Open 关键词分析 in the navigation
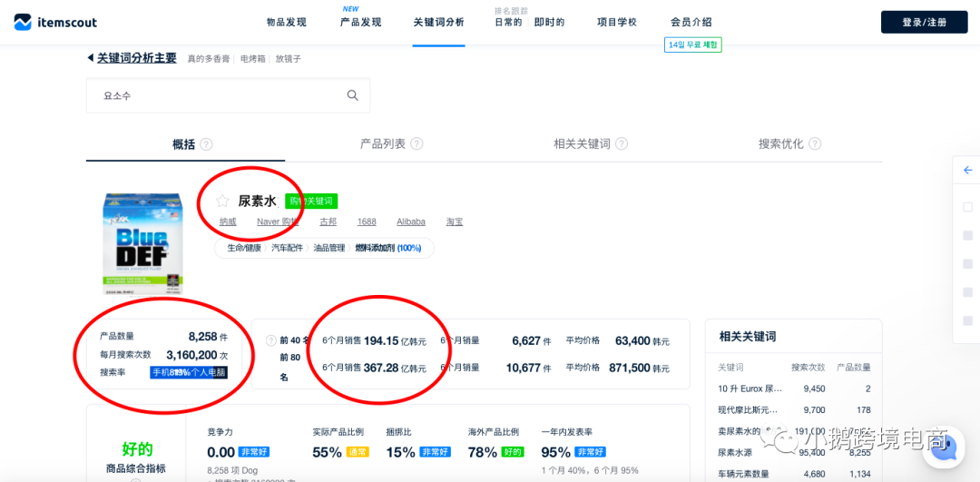 [x=439, y=23]
